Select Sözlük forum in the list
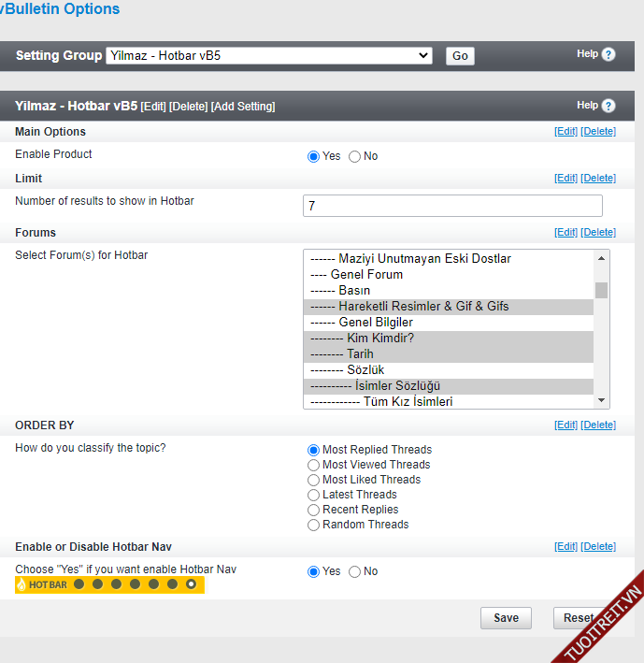The width and height of the screenshot is (644, 663). (x=365, y=370)
